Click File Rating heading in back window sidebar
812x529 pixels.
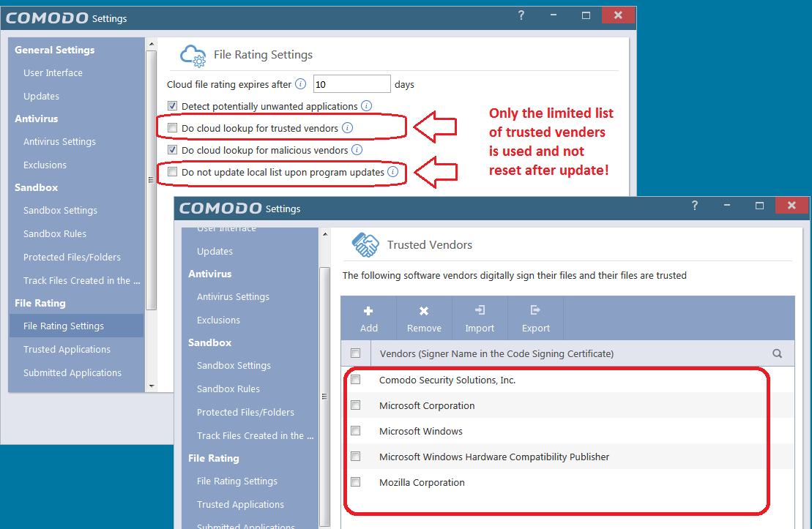[40, 304]
